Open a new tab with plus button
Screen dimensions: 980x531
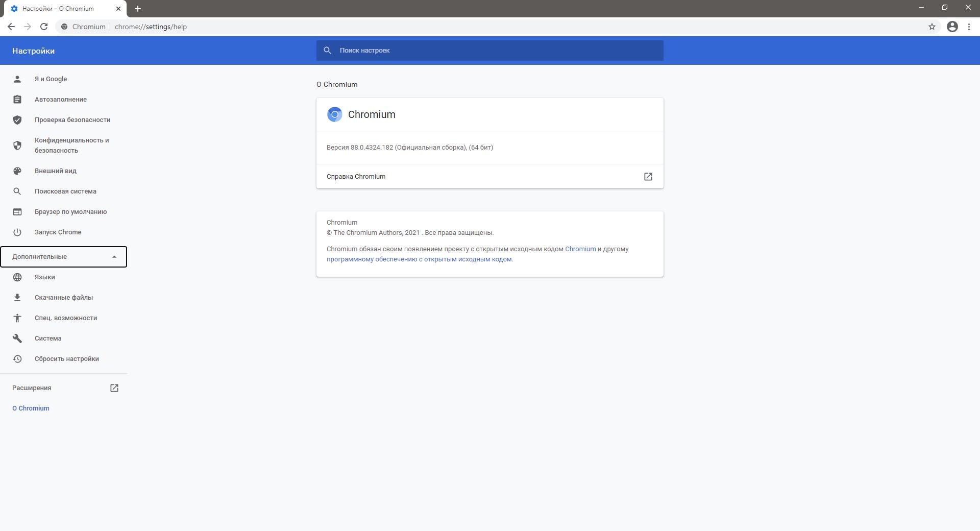click(138, 9)
